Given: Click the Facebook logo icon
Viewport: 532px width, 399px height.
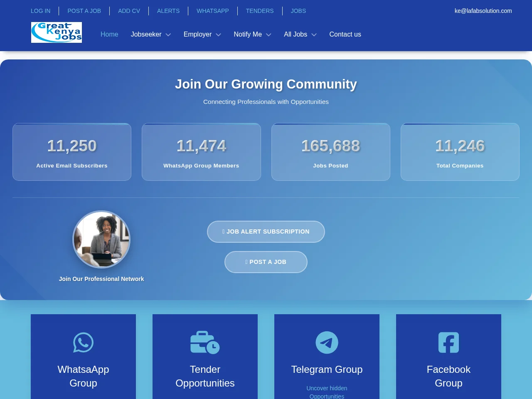Looking at the screenshot, I should pos(448,342).
